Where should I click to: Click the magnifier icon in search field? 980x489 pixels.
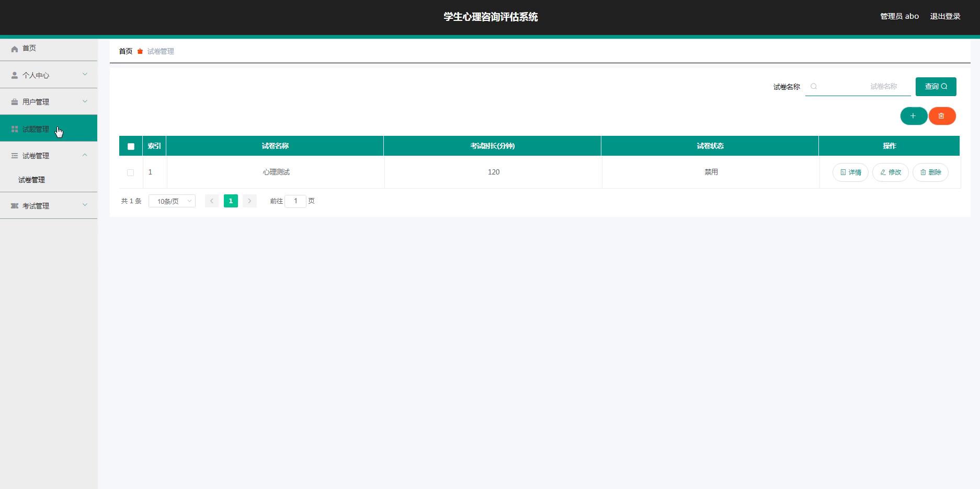pos(814,87)
